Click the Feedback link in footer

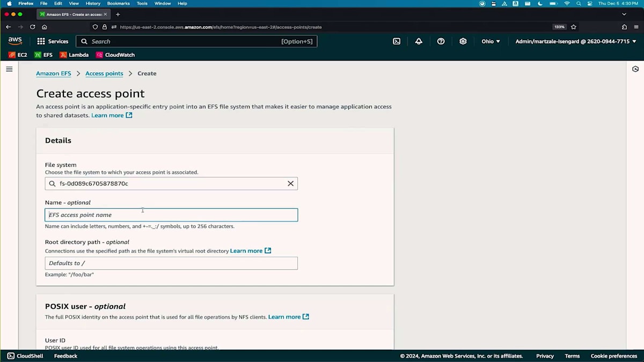pos(65,356)
